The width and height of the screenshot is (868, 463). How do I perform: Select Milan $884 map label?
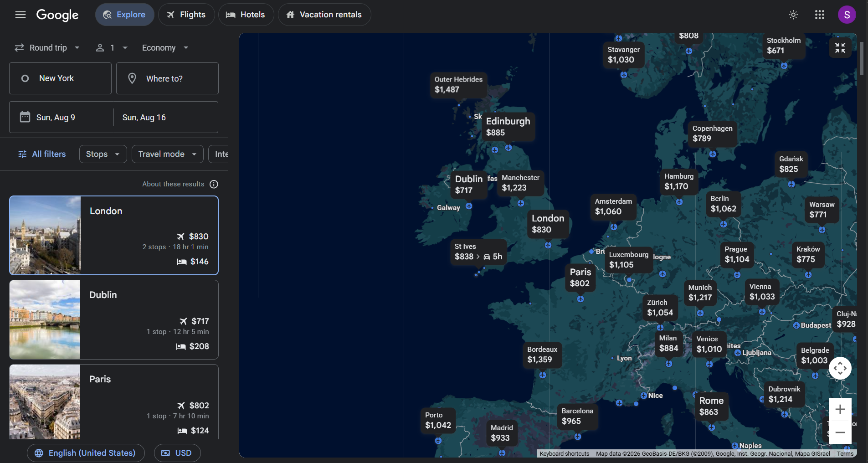pos(668,343)
